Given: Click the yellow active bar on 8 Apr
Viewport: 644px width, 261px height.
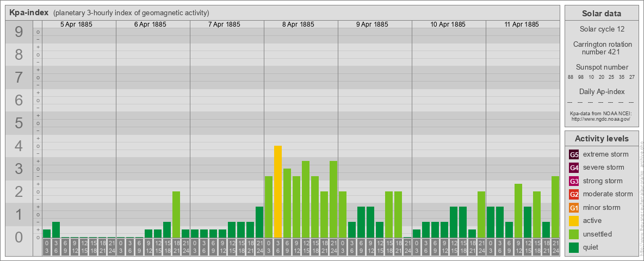Looking at the screenshot, I should click(278, 191).
